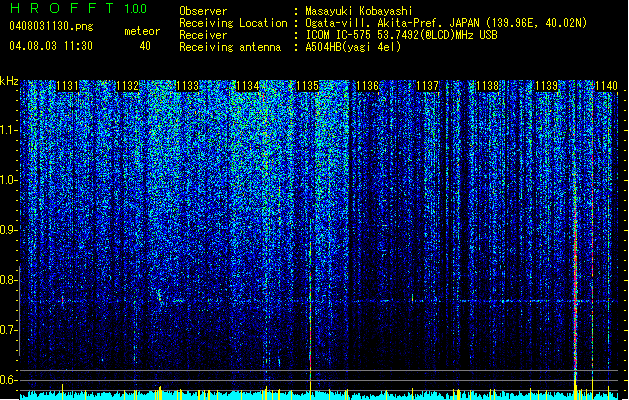Click the 1140 time marker
Image resolution: width=629 pixels, height=400 pixels.
click(607, 86)
